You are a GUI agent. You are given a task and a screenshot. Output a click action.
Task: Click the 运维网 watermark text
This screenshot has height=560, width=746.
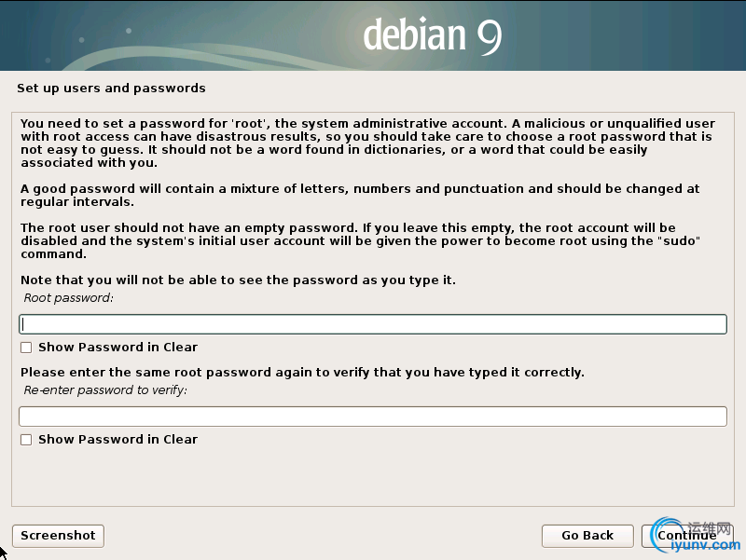[x=710, y=528]
